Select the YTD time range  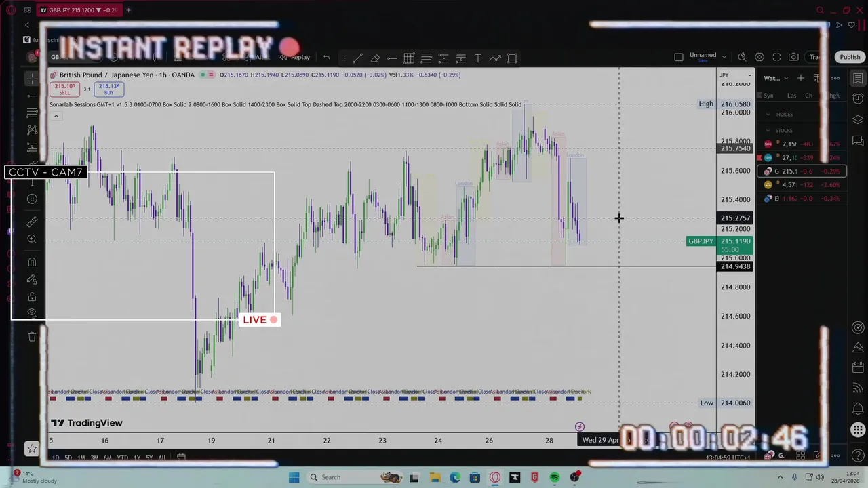click(122, 458)
